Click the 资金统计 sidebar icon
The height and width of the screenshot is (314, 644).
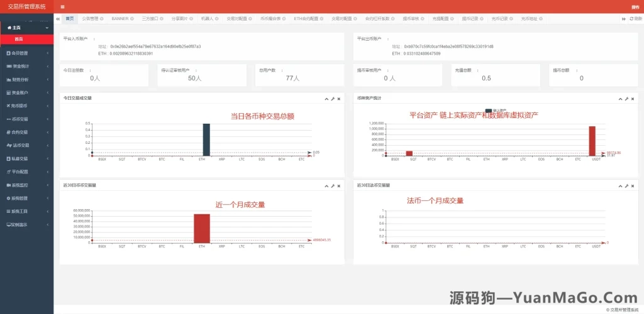9,66
